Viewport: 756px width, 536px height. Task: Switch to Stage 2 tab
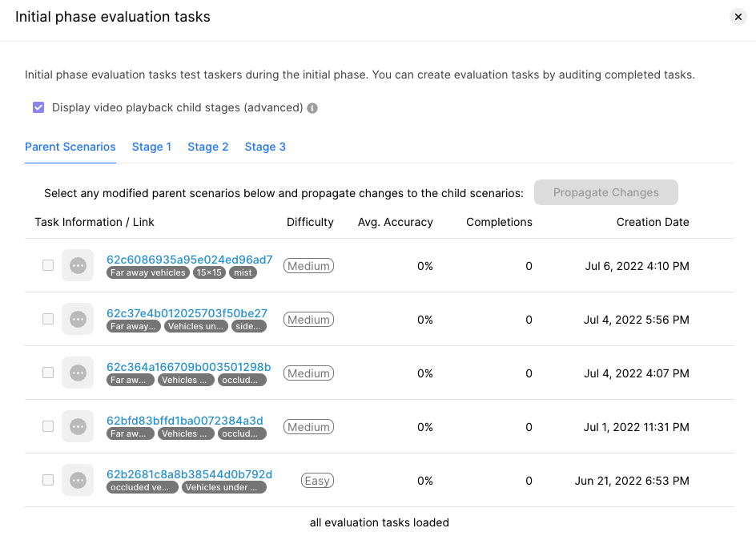click(207, 147)
